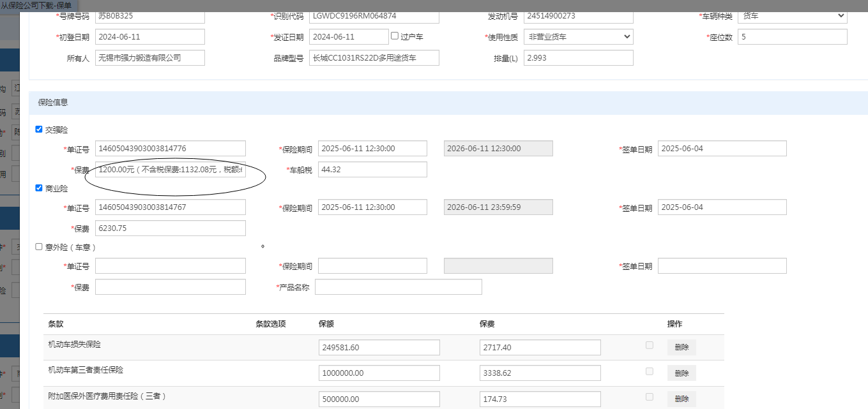Viewport: 868px width, 409px height.
Task: Open the 使用性质 dropdown showing 非营业货车
Action: point(579,37)
